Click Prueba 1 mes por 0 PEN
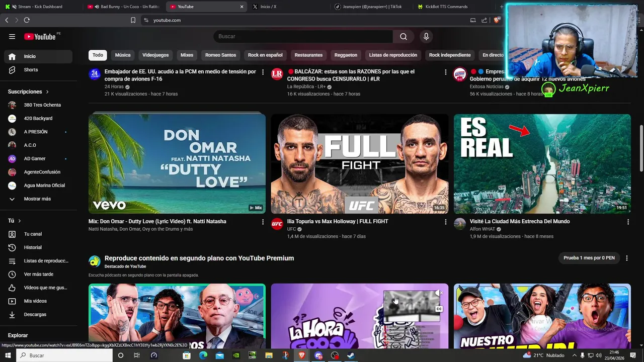Image resolution: width=644 pixels, height=362 pixels. coord(589,258)
